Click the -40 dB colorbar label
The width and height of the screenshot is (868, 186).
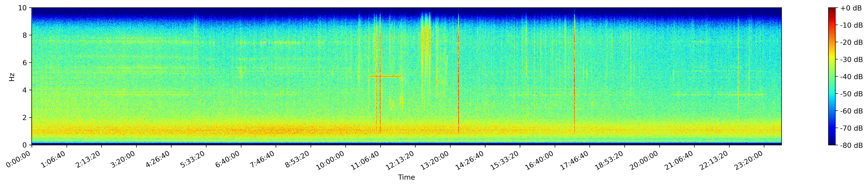[x=851, y=77]
